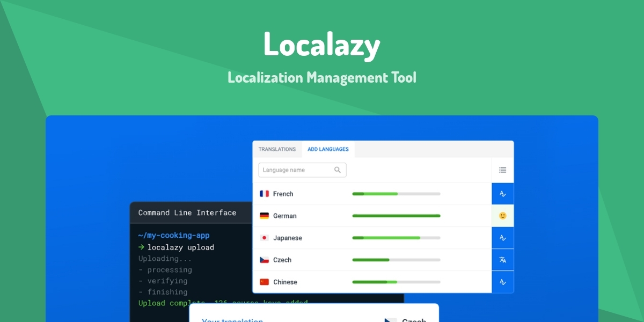Image resolution: width=644 pixels, height=322 pixels.
Task: Click the list view icon
Action: [x=502, y=170]
